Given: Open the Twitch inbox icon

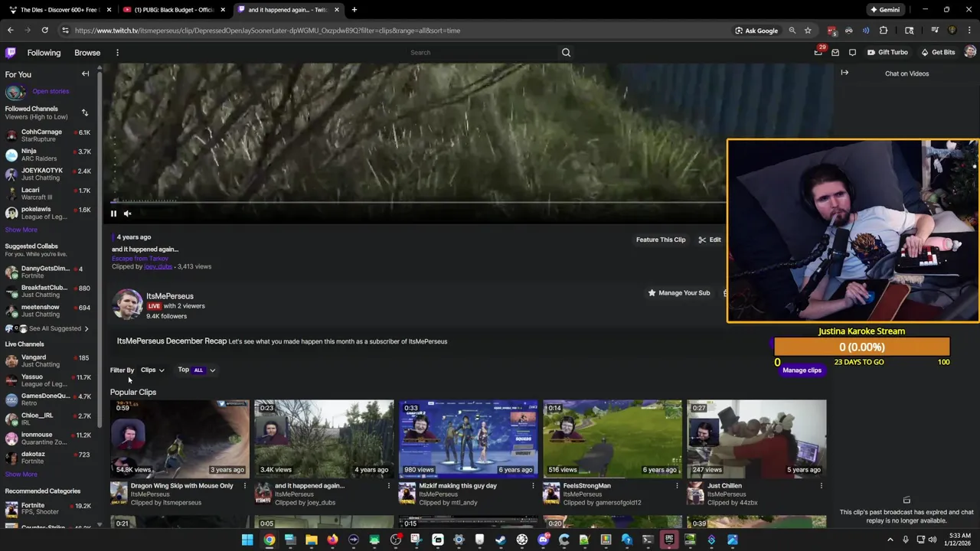Looking at the screenshot, I should tap(835, 53).
